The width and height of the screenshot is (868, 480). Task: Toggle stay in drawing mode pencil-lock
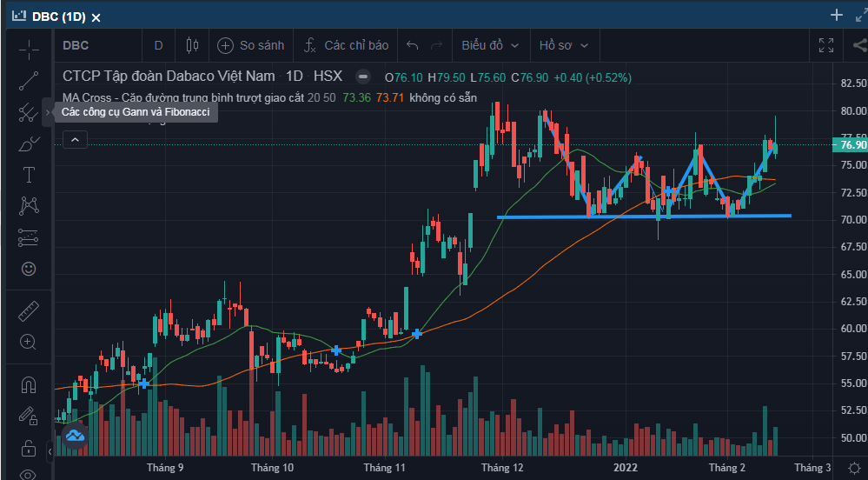tap(29, 417)
